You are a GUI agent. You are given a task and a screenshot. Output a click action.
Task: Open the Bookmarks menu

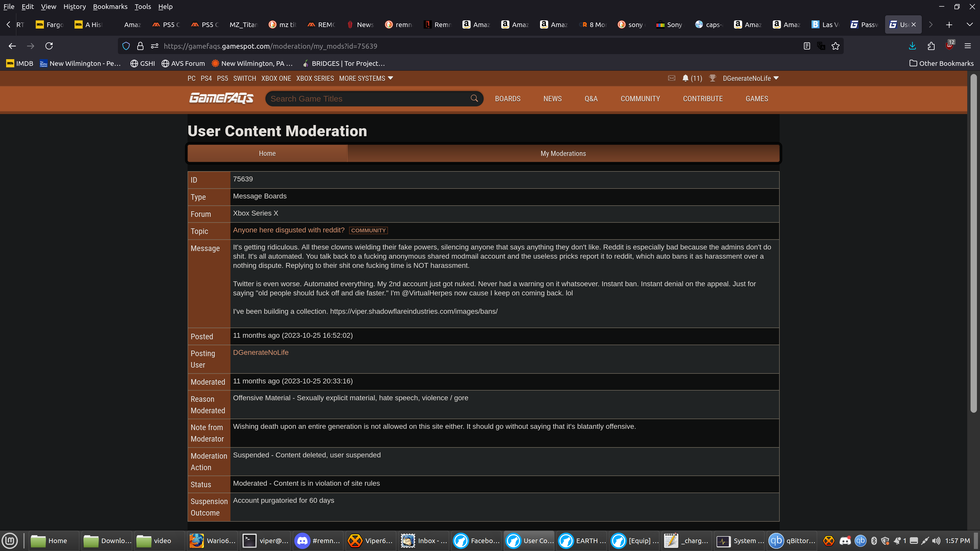(110, 6)
